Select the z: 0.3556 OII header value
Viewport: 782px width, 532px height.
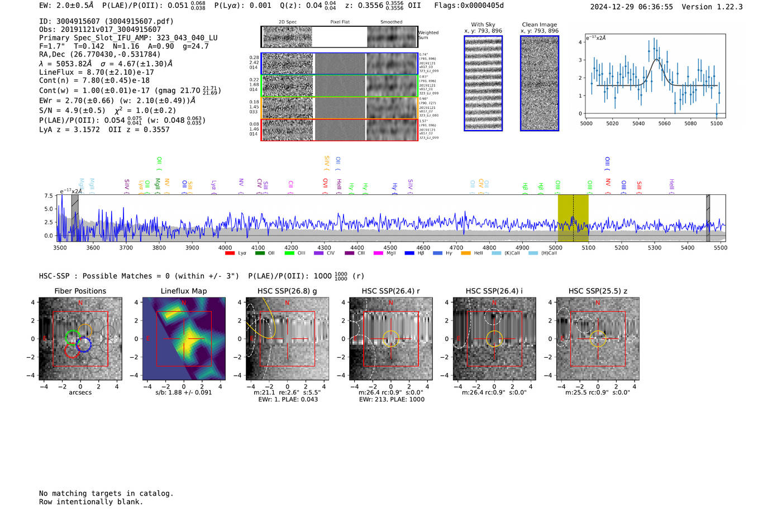tap(383, 6)
